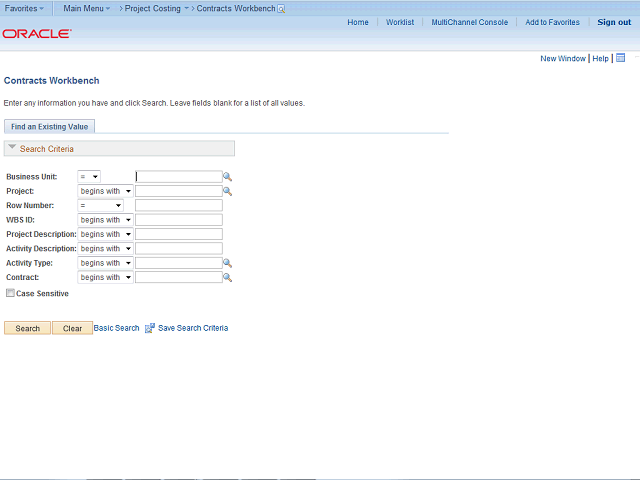The image size is (640, 480).
Task: Focus the WBS ID input field
Action: click(x=179, y=220)
